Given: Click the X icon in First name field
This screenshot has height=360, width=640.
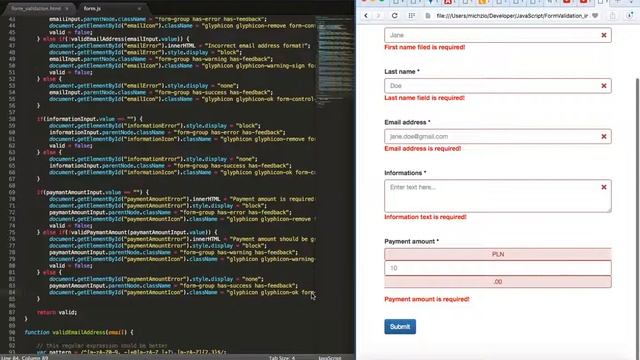Looking at the screenshot, I should pyautogui.click(x=604, y=35).
